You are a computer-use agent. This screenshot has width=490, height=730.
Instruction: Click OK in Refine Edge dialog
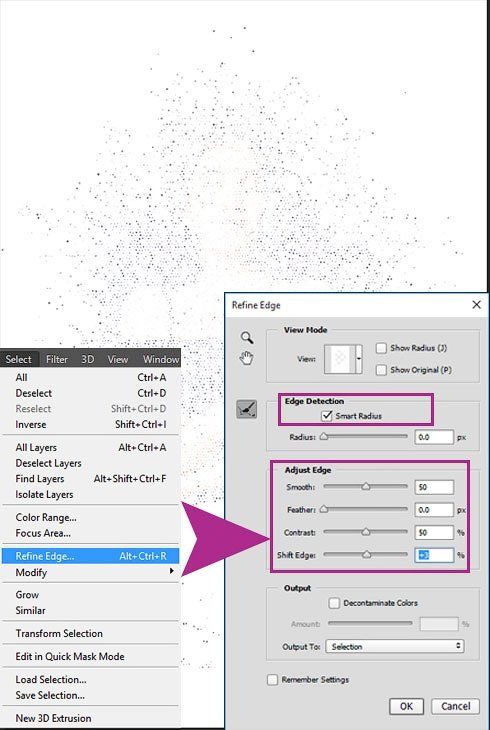(x=406, y=706)
